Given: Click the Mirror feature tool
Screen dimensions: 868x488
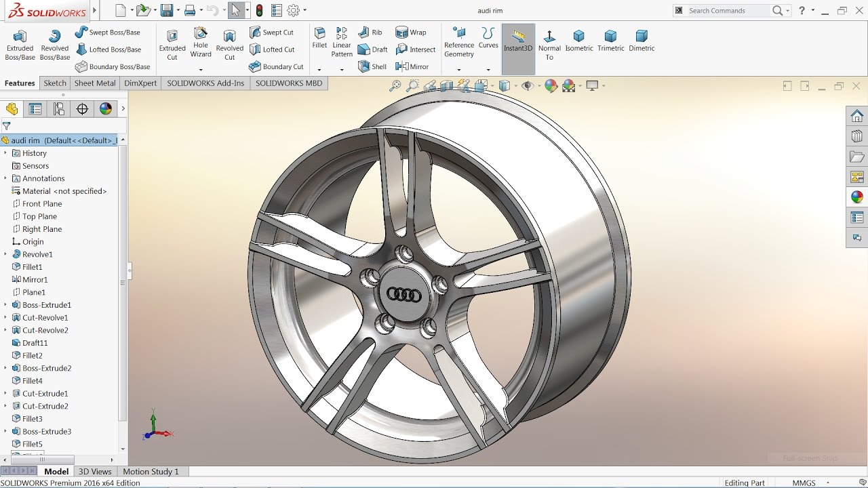Looking at the screenshot, I should [413, 66].
